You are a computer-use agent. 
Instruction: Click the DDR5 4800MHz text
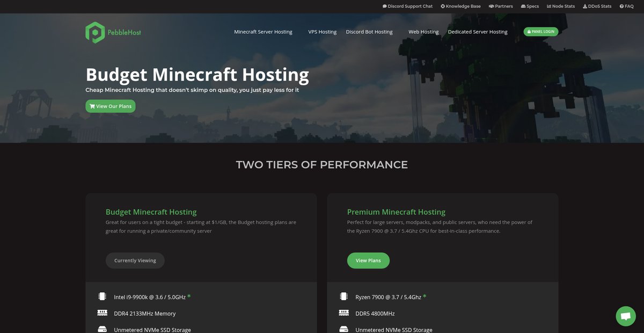tap(375, 314)
